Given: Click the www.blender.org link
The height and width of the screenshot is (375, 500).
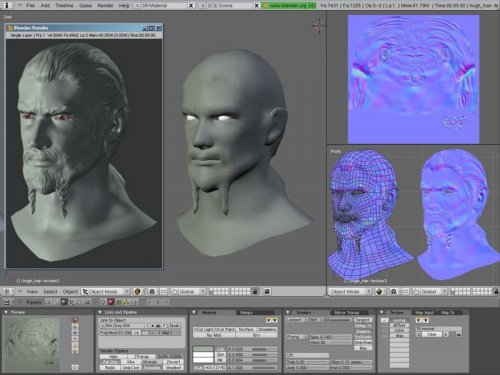Looking at the screenshot, I should click(x=289, y=6).
